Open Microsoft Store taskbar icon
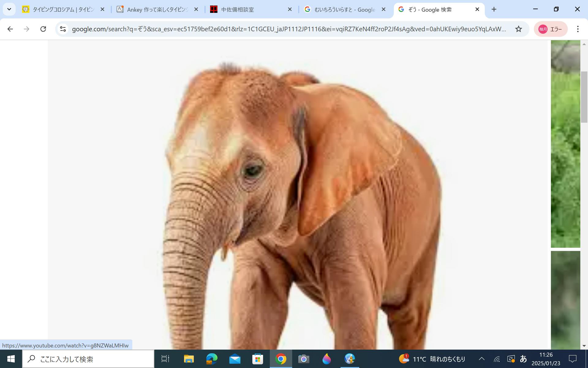588x368 pixels. (x=258, y=359)
